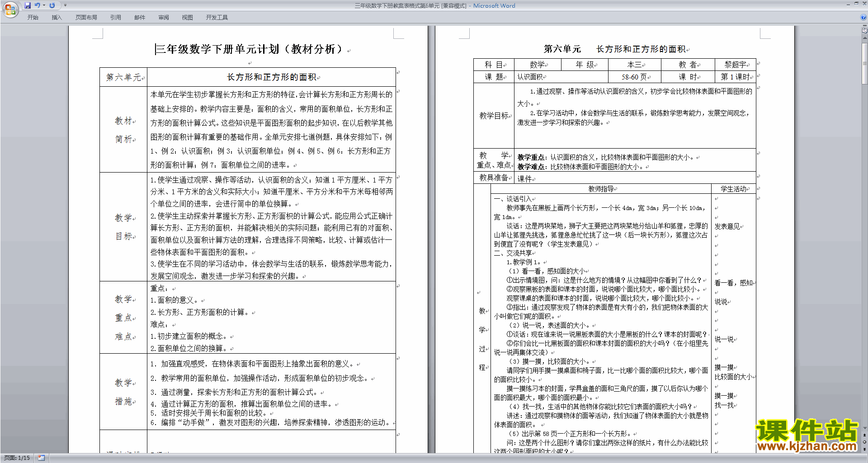Open the 审阅 ribbon tab
The height and width of the screenshot is (463, 868).
[164, 18]
